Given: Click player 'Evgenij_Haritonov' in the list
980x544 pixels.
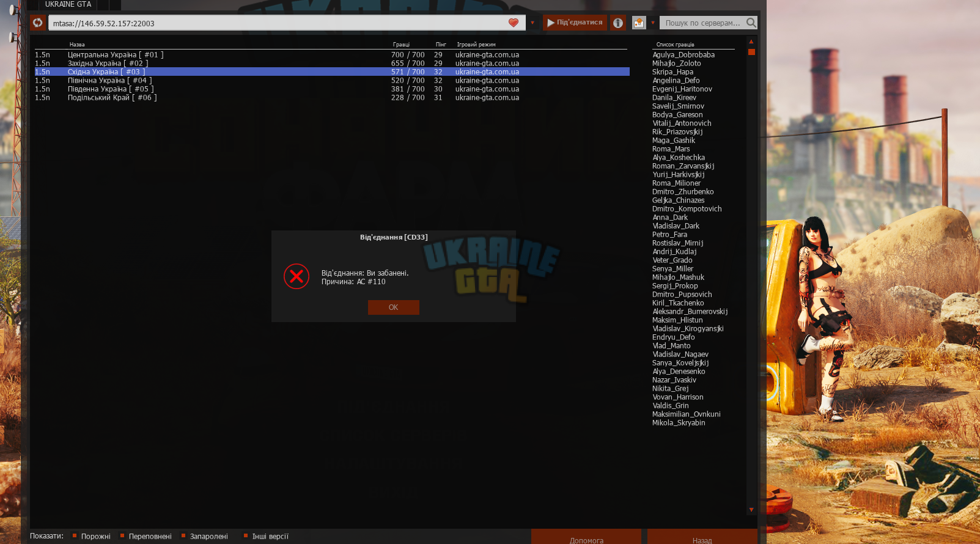Looking at the screenshot, I should tap(682, 89).
